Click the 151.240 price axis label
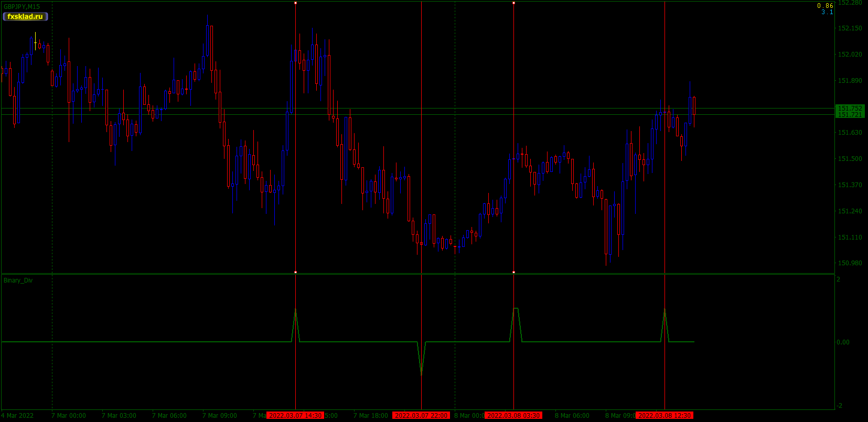The image size is (868, 422). (850, 211)
